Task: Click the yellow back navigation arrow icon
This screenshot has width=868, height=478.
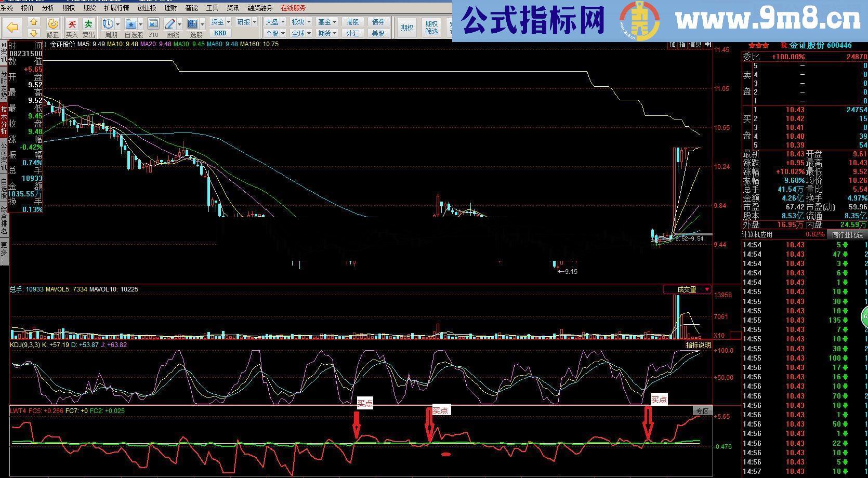Action: pos(13,25)
